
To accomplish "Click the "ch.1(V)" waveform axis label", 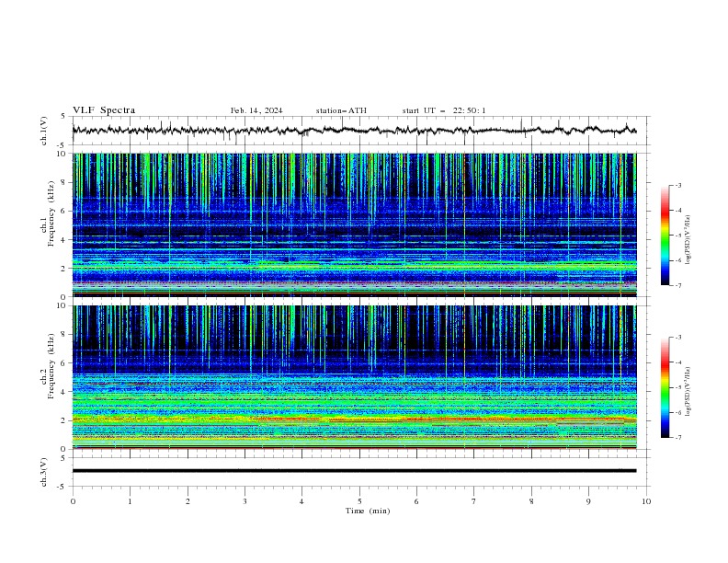I will tap(44, 131).
